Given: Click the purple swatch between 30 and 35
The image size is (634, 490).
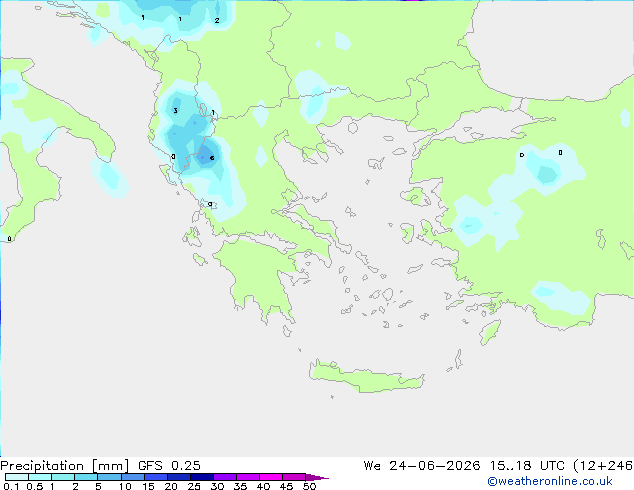Looking at the screenshot, I should click(225, 477).
